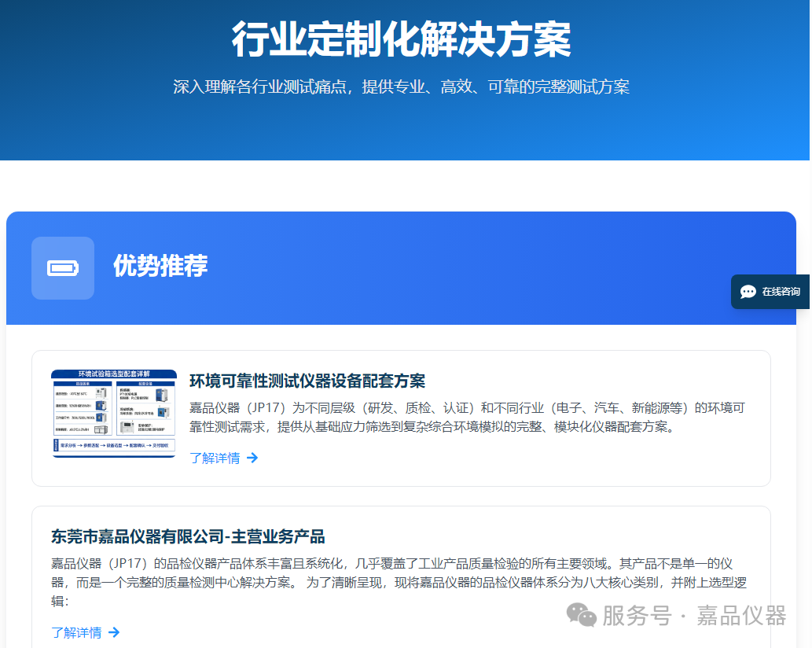Open the 环境试验箱选型配套详解 thumbnail image
The height and width of the screenshot is (648, 812).
coord(114,414)
